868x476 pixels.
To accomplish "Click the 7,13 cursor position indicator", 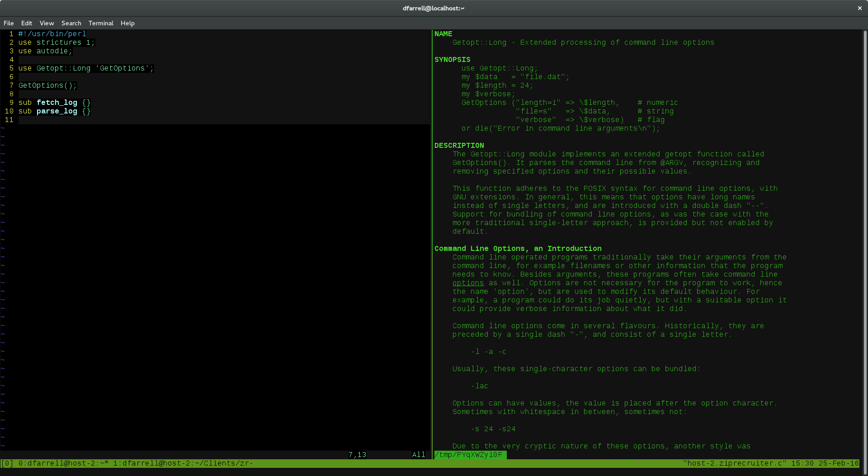I will pos(357,454).
